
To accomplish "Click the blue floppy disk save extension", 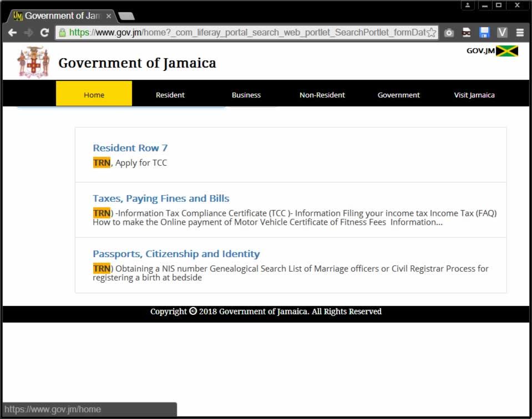I will 484,33.
